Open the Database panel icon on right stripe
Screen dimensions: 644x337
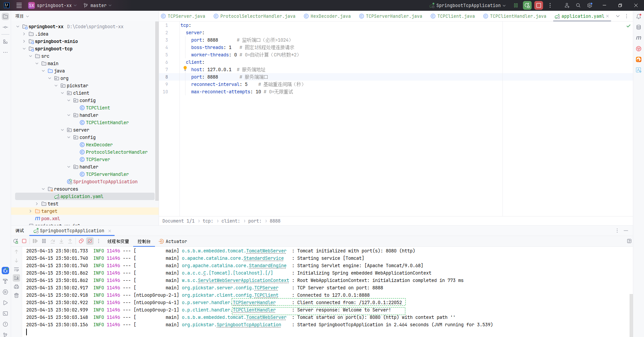click(x=639, y=27)
